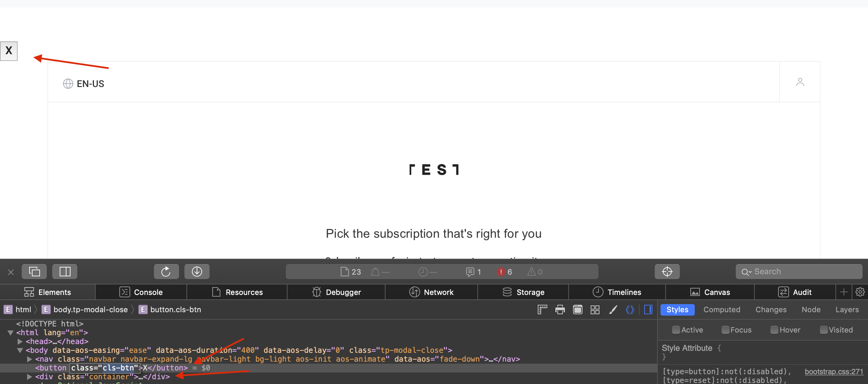Select the Node sidebar tab
The width and height of the screenshot is (868, 384).
click(811, 310)
